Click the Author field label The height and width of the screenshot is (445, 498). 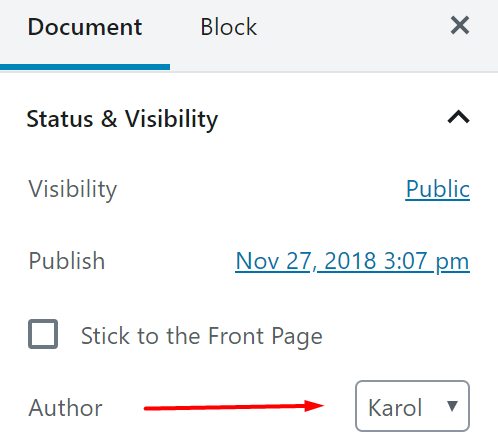65,407
